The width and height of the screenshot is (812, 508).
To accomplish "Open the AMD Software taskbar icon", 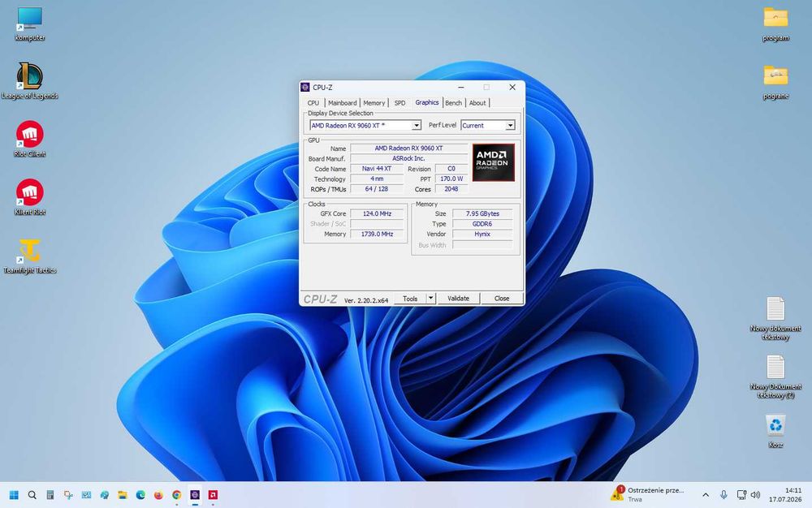I will coord(213,495).
